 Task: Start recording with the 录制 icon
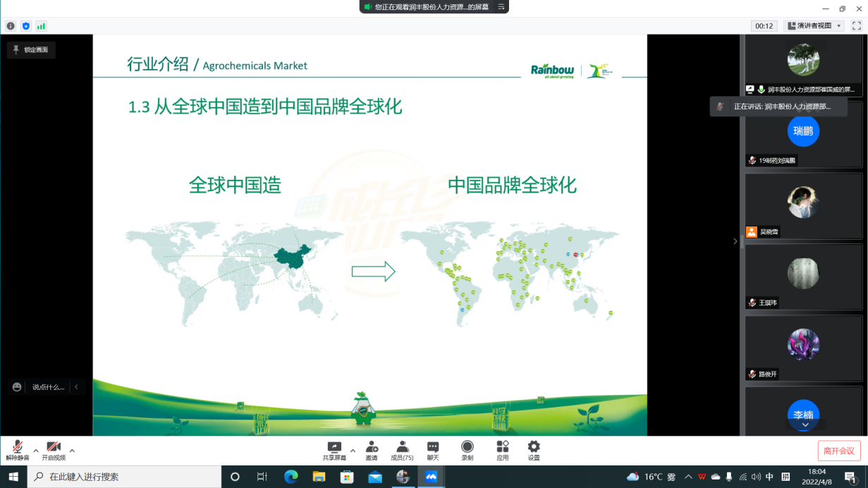[467, 450]
